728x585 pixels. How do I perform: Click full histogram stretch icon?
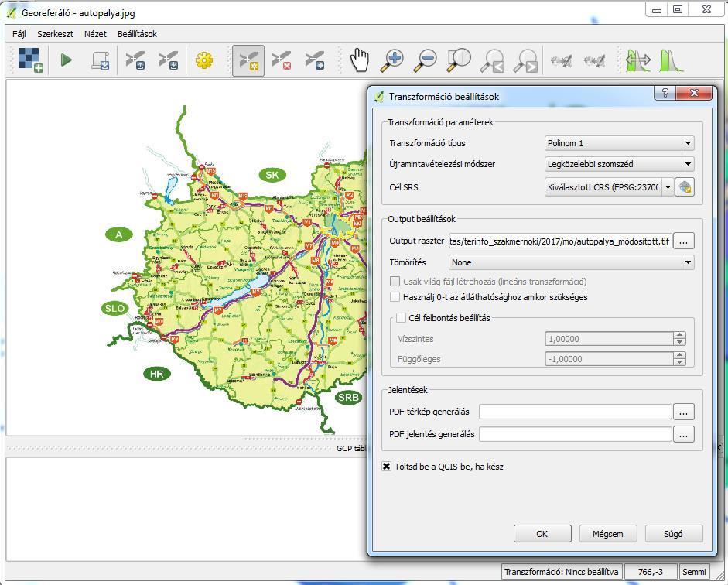pos(638,60)
